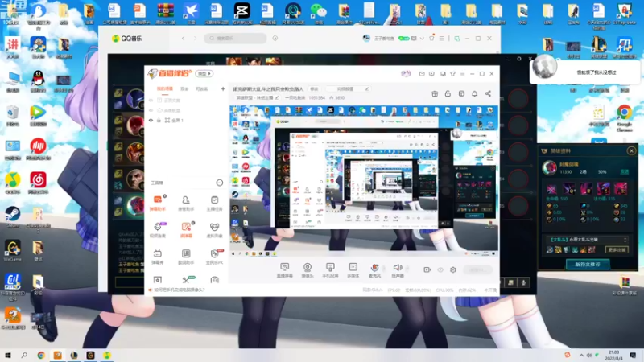Toggle the microphone button in the game client
The image size is (644, 362).
(524, 282)
